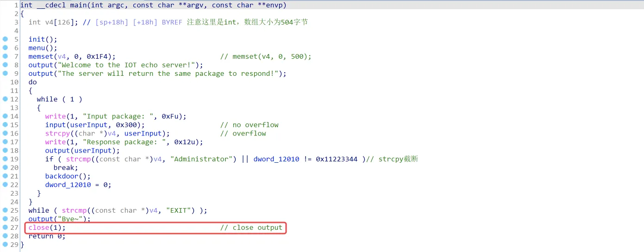Click dword_12010 in the if condition
The height and width of the screenshot is (252, 644).
[276, 159]
